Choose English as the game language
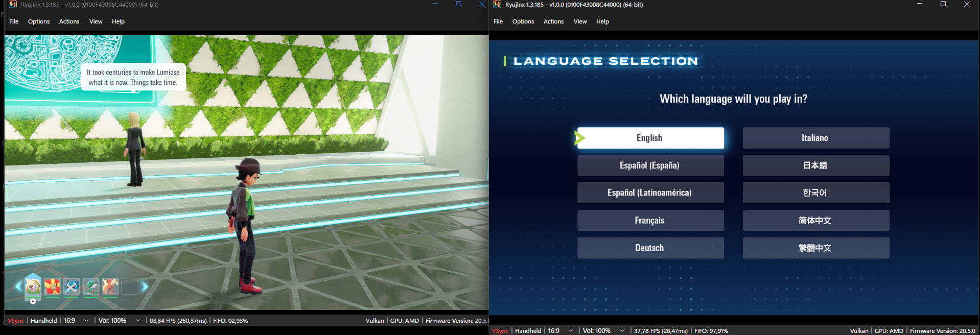 point(650,138)
